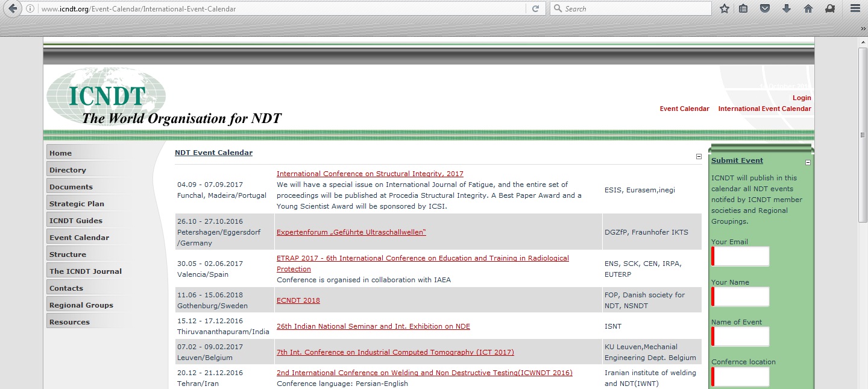Select organizer text DGZfP, Fraunhofer IKTS
This screenshot has width=868, height=389.
[x=646, y=232]
